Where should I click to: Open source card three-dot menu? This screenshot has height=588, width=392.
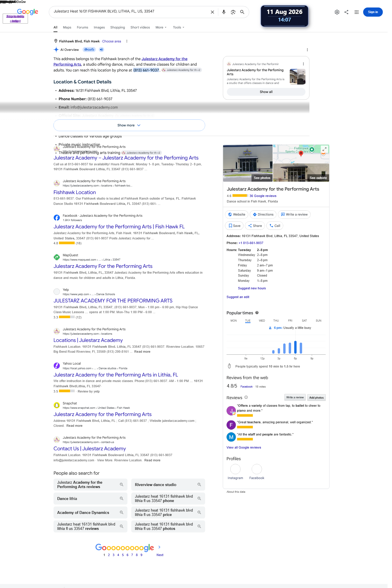[303, 64]
